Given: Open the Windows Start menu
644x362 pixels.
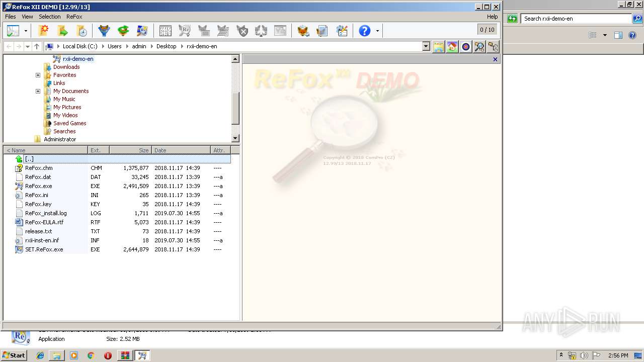Looking at the screenshot, I should pos(14,355).
